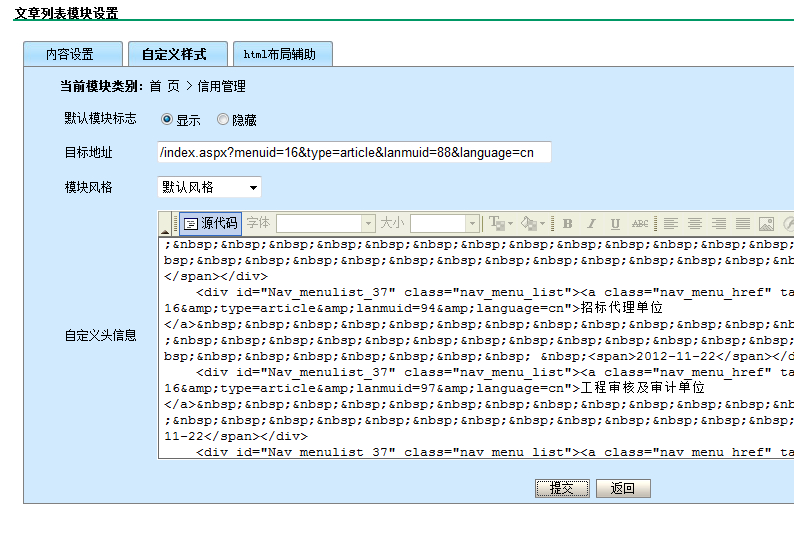The width and height of the screenshot is (794, 535).
Task: Click the insert image icon
Action: coord(767,223)
